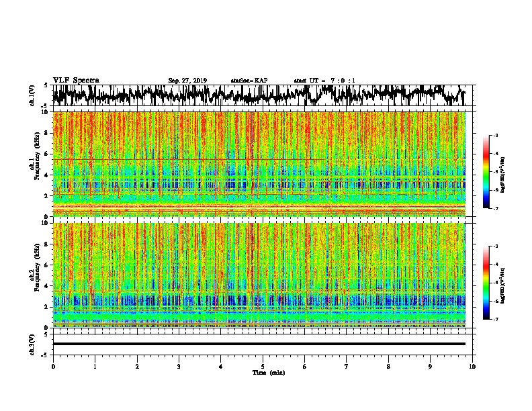Click the time-axis tick label "3"
The image size is (532, 411).
pyautogui.click(x=179, y=367)
